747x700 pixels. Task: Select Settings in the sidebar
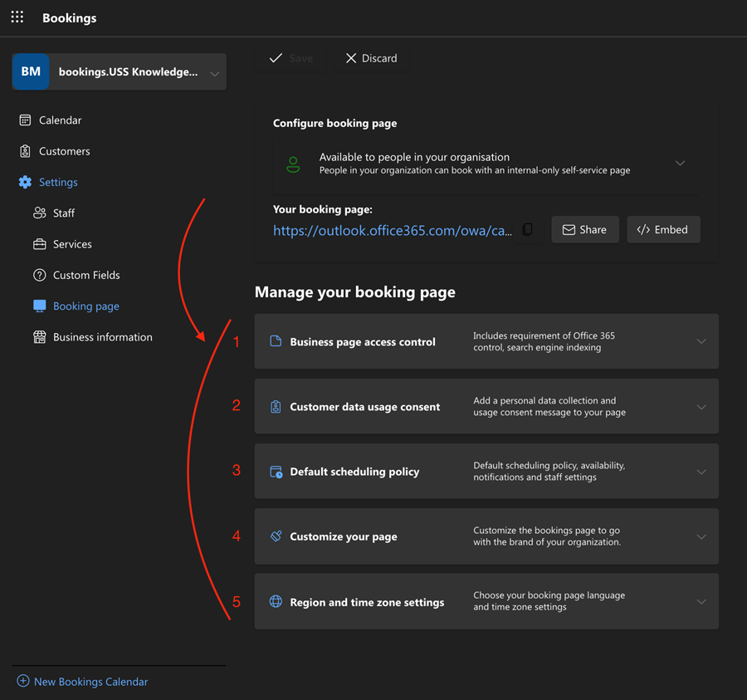click(x=58, y=182)
